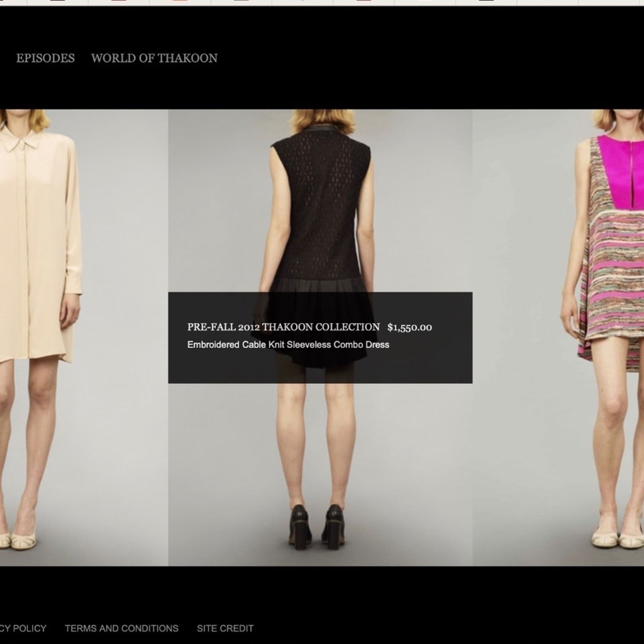The height and width of the screenshot is (644, 644).
Task: Open the SITE CREDIT footer link
Action: point(225,628)
